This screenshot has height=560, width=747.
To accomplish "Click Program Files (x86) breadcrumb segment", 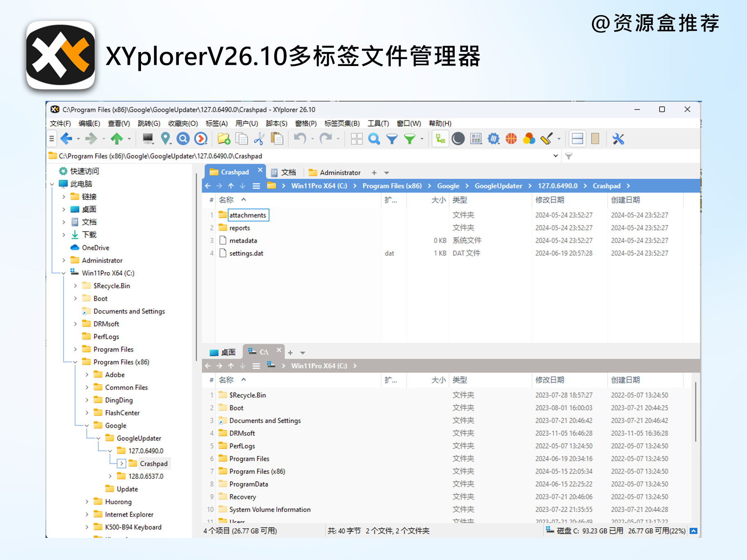I will 392,186.
